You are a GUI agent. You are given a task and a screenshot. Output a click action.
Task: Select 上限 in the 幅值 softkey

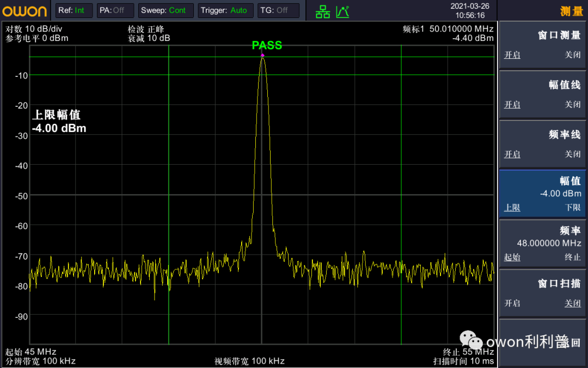coord(512,207)
